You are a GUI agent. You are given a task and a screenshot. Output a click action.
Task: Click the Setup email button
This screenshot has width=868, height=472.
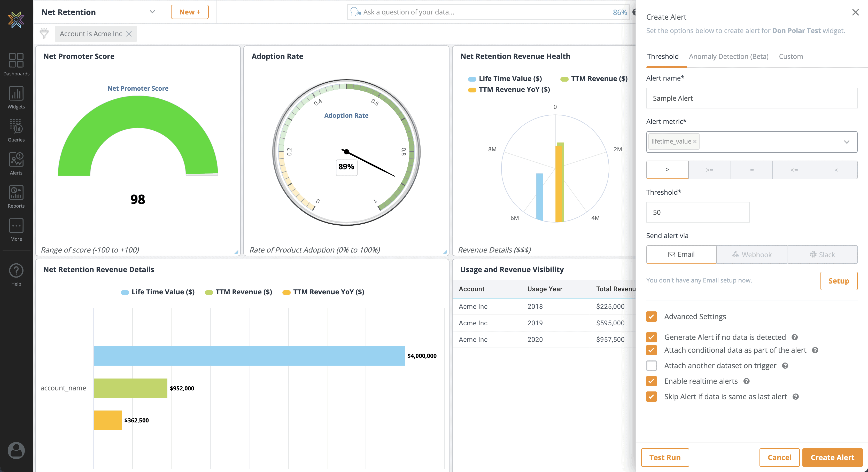point(839,281)
